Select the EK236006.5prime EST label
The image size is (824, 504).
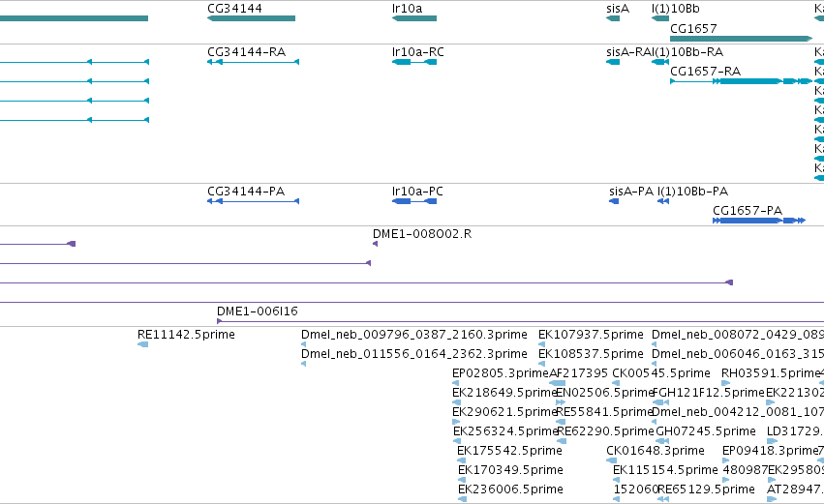pos(510,489)
